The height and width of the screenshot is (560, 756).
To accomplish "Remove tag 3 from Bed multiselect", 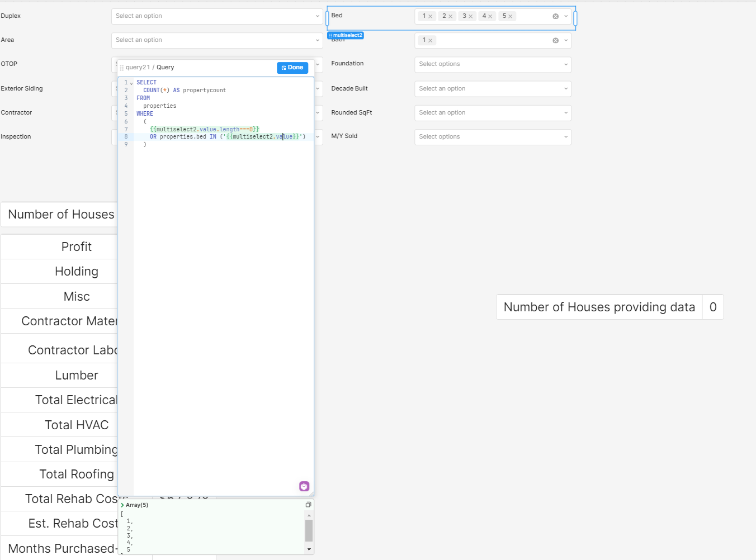I will coord(471,16).
